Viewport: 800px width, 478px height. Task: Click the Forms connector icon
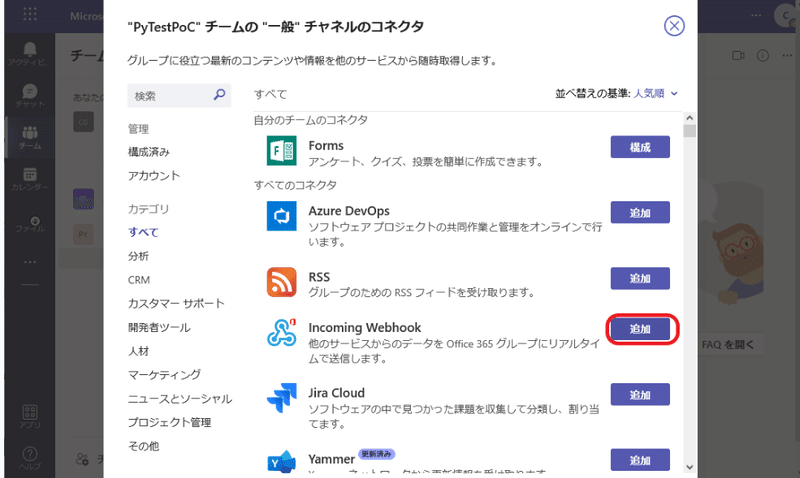[x=282, y=150]
